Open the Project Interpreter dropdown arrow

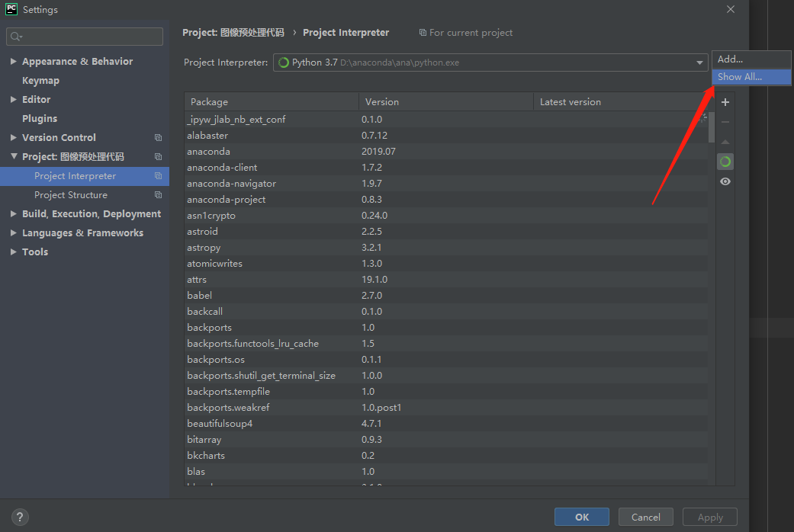pyautogui.click(x=699, y=62)
